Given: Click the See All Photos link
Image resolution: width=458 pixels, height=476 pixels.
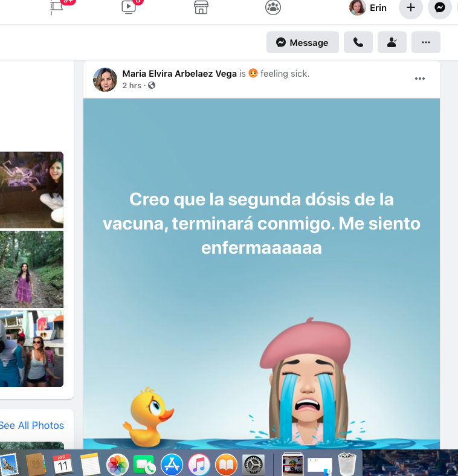Looking at the screenshot, I should click(x=32, y=425).
